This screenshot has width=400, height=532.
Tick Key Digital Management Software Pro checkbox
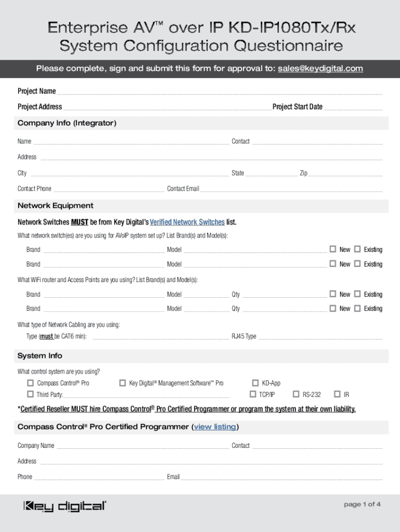click(x=123, y=383)
